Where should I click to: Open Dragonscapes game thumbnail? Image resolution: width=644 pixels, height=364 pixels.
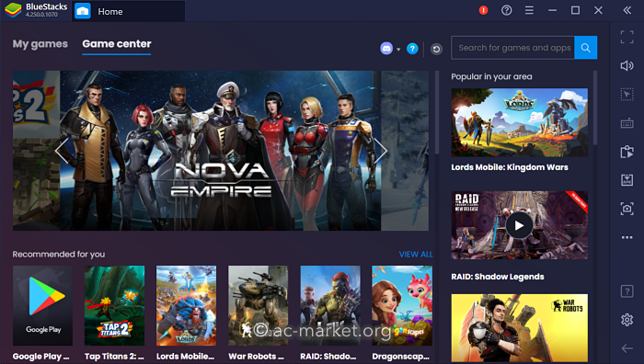(x=402, y=305)
